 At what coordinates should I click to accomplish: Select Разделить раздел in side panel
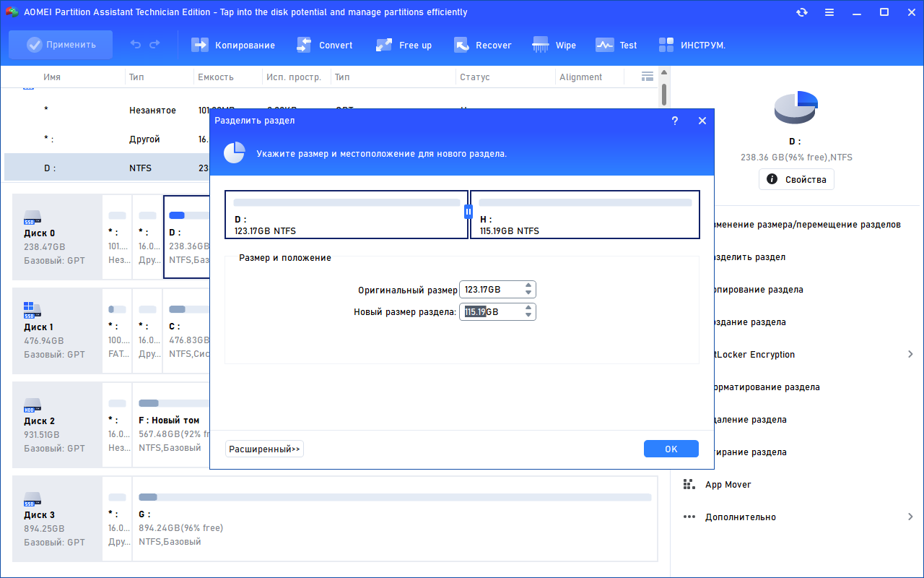[749, 257]
